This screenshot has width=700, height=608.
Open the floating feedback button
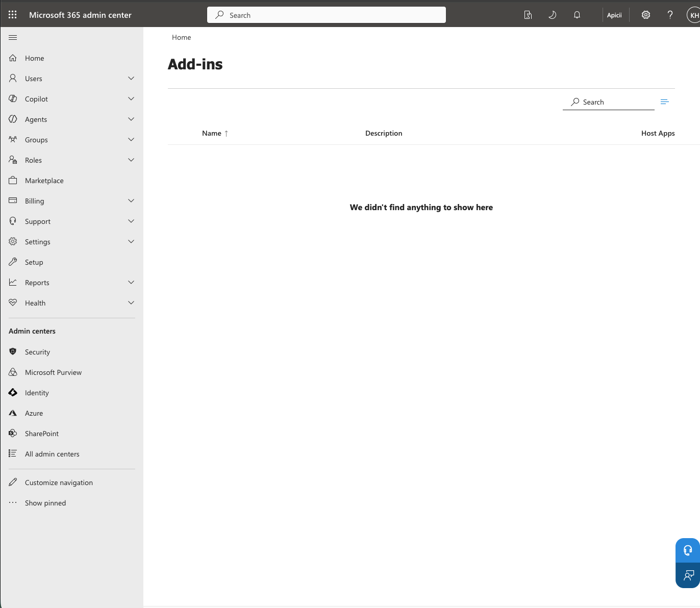point(688,575)
